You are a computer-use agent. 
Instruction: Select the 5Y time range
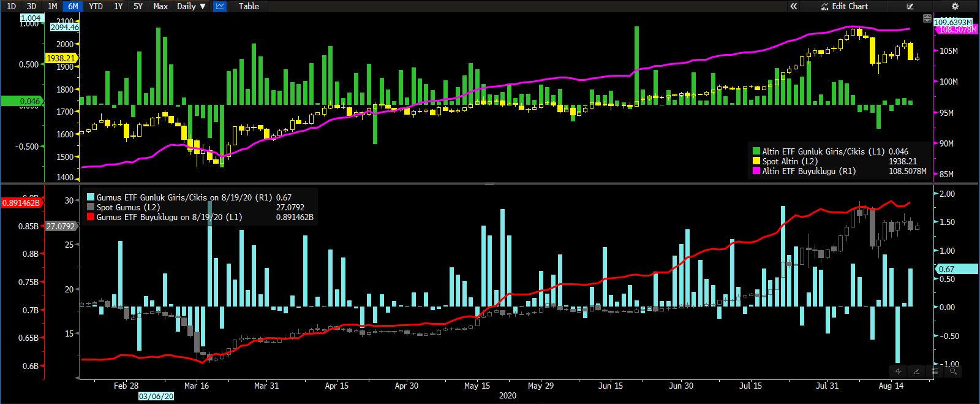click(138, 6)
